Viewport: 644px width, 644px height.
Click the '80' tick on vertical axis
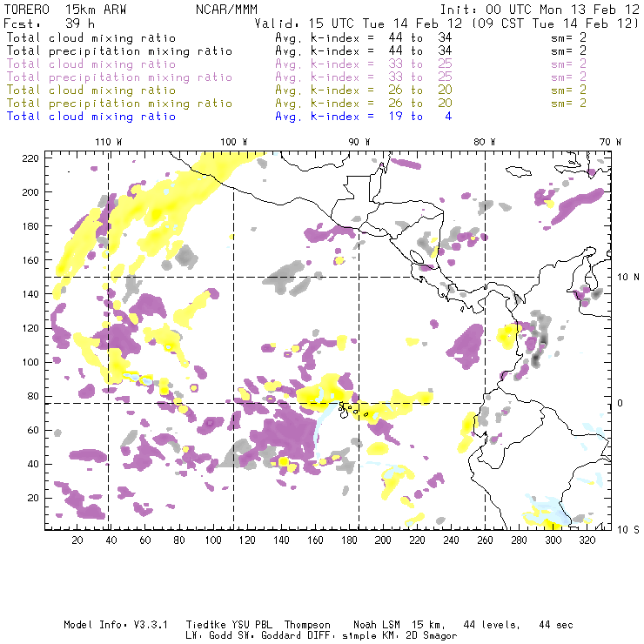pos(33,396)
